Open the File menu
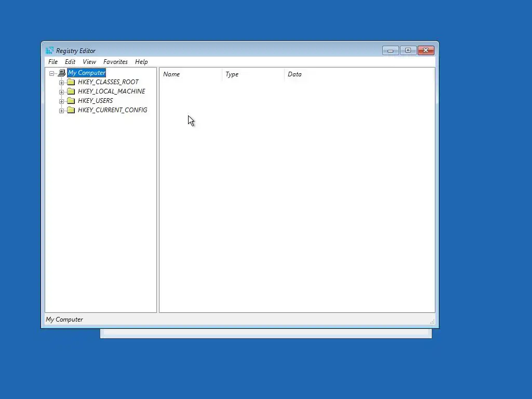 point(53,62)
